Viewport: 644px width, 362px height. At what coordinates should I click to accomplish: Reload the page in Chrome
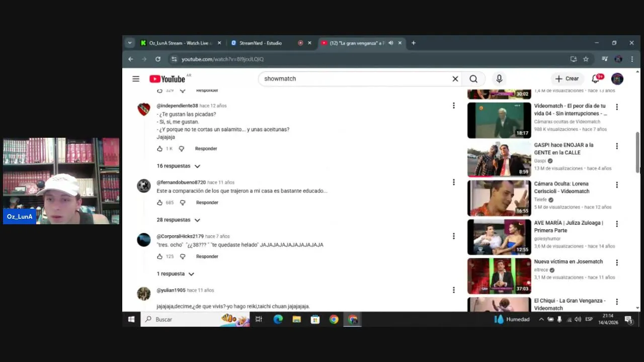pyautogui.click(x=158, y=59)
